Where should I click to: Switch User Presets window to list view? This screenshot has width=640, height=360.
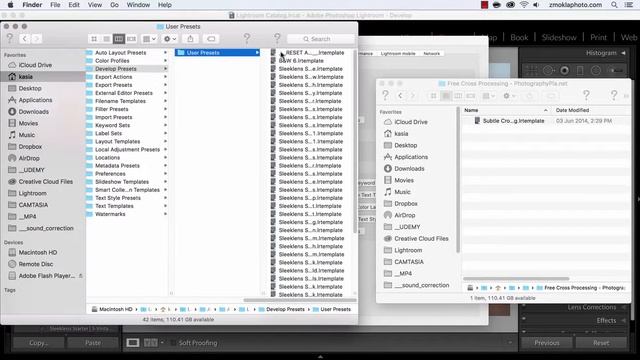(x=106, y=39)
